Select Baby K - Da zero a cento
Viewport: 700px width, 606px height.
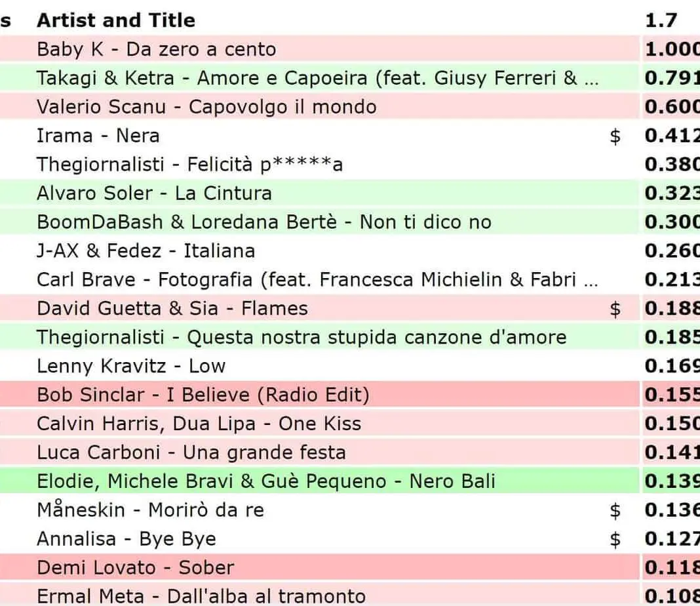click(x=157, y=49)
